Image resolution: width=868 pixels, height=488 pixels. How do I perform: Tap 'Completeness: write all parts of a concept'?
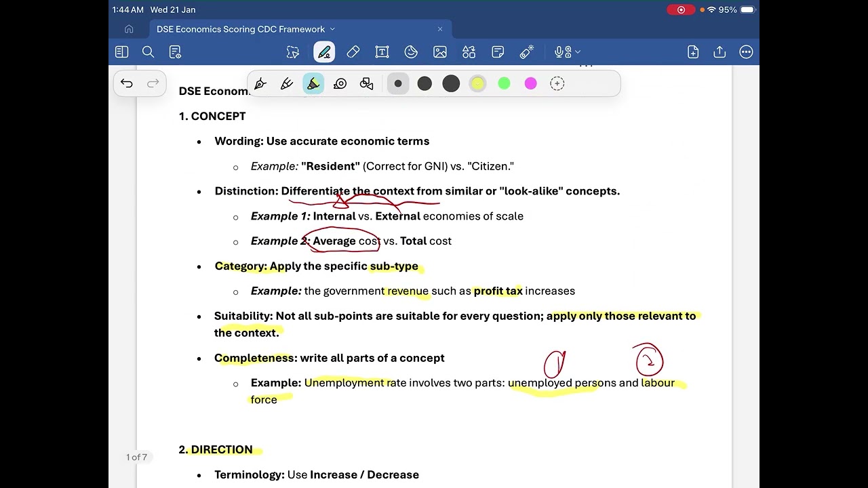pos(330,358)
